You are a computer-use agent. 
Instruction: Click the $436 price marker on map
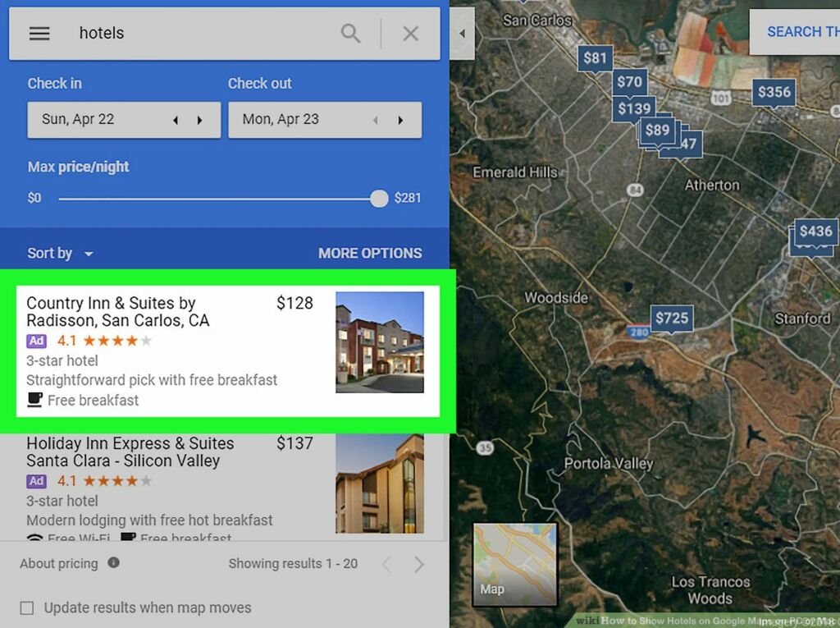pos(815,231)
